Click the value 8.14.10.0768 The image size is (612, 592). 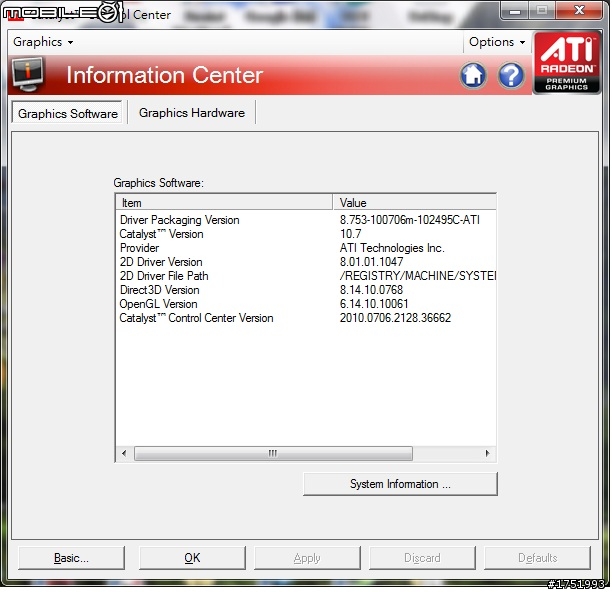[371, 290]
